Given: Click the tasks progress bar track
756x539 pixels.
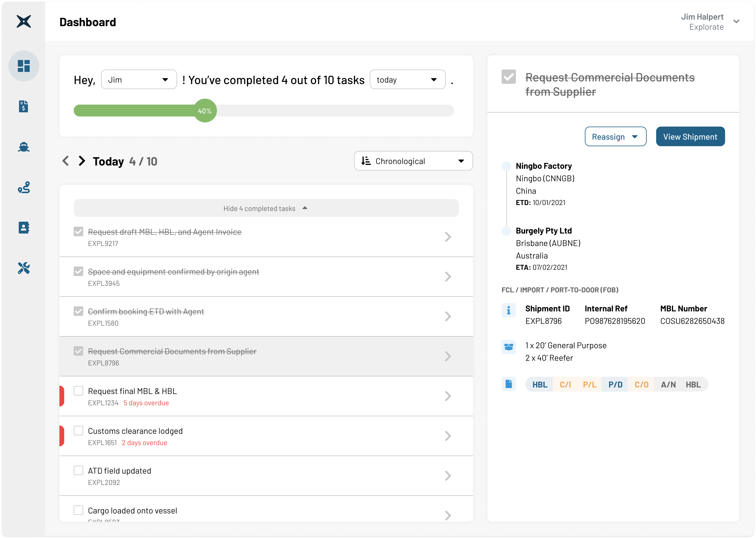Looking at the screenshot, I should [x=264, y=111].
